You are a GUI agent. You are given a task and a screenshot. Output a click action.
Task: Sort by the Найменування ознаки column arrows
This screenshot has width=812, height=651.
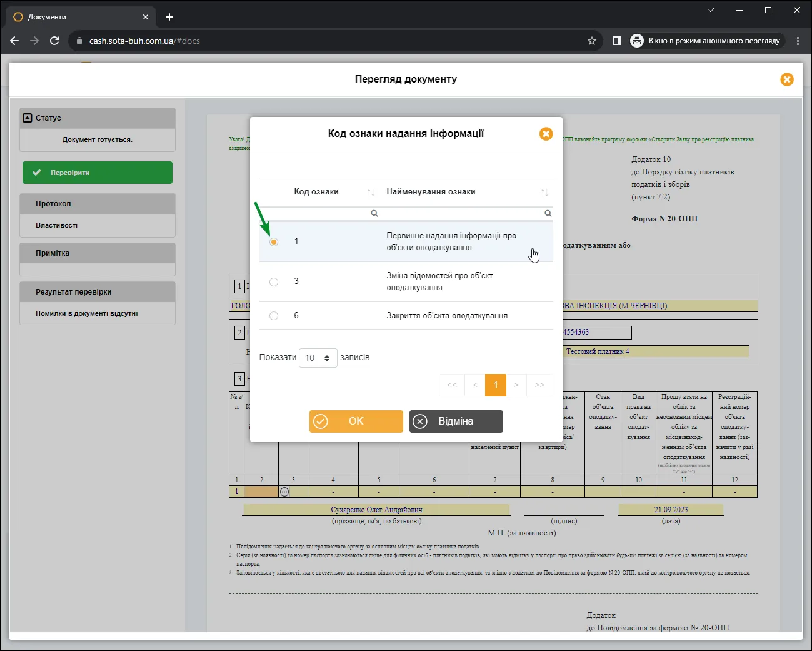click(x=544, y=192)
